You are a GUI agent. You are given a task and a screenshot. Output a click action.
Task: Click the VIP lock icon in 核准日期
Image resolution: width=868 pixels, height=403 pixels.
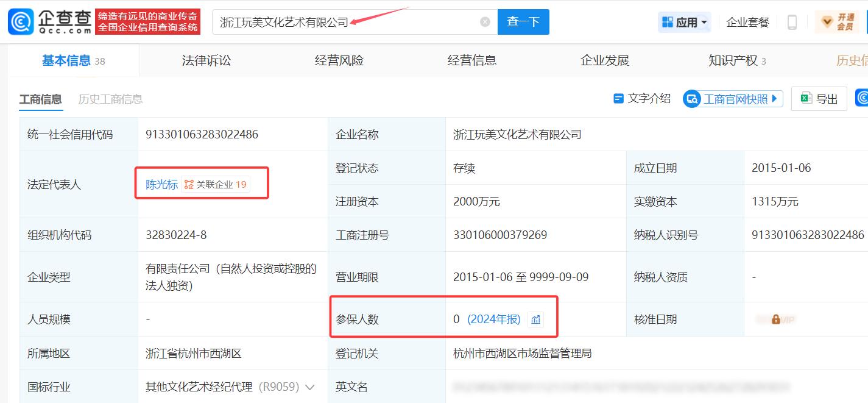[x=776, y=318]
